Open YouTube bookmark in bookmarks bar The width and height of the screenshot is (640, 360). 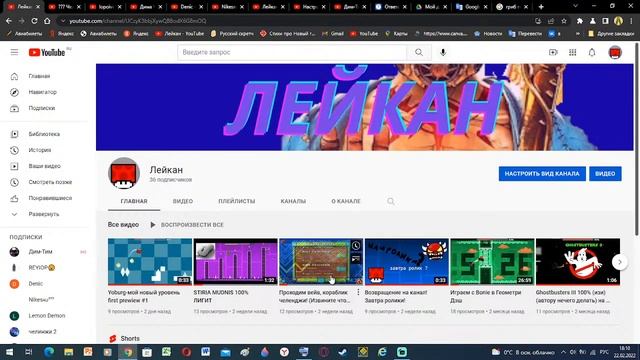(364, 34)
